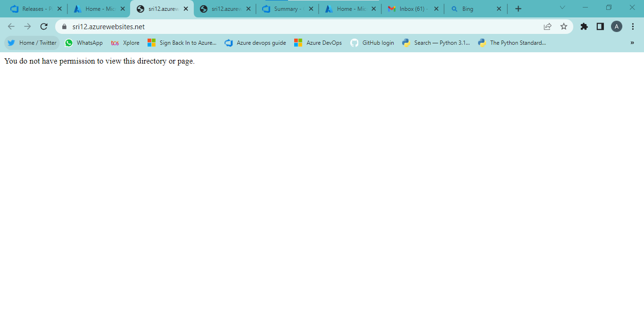Open Chrome three-dot menu
Screen dimensions: 644x315
click(x=633, y=27)
